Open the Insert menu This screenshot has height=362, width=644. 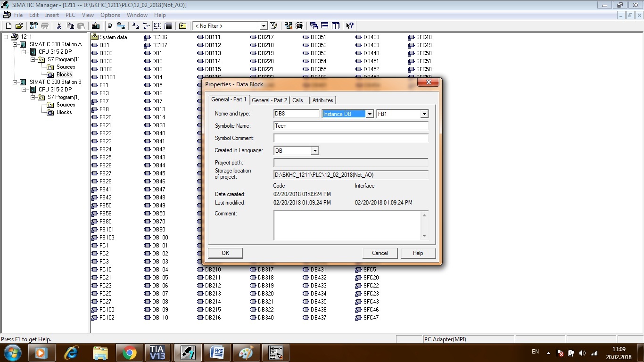coord(52,15)
